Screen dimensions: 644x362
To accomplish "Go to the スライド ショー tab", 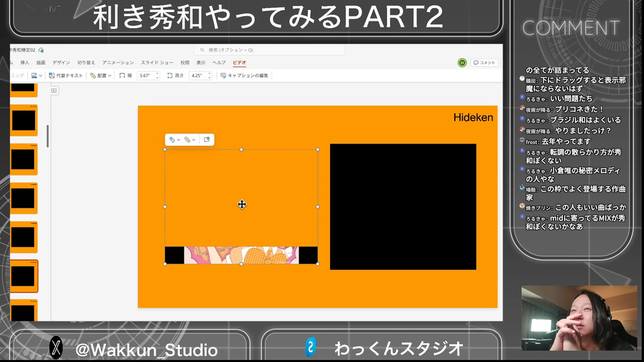I will pyautogui.click(x=157, y=63).
